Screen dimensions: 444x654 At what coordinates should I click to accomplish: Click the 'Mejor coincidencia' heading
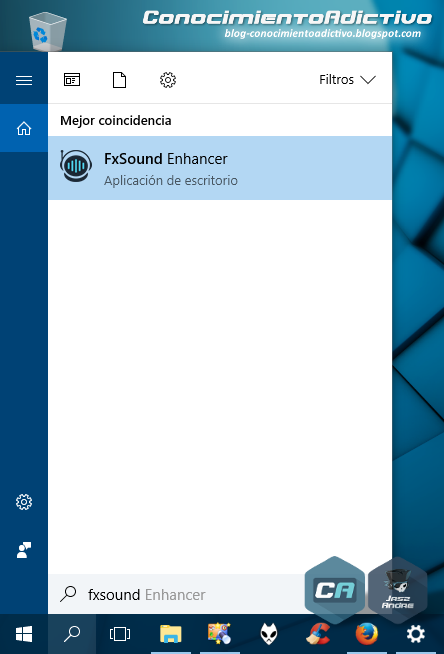tap(115, 121)
